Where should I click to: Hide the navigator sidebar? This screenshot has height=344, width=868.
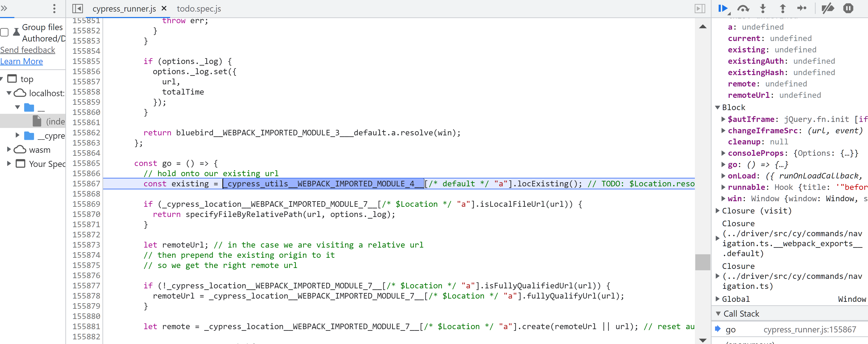[77, 8]
